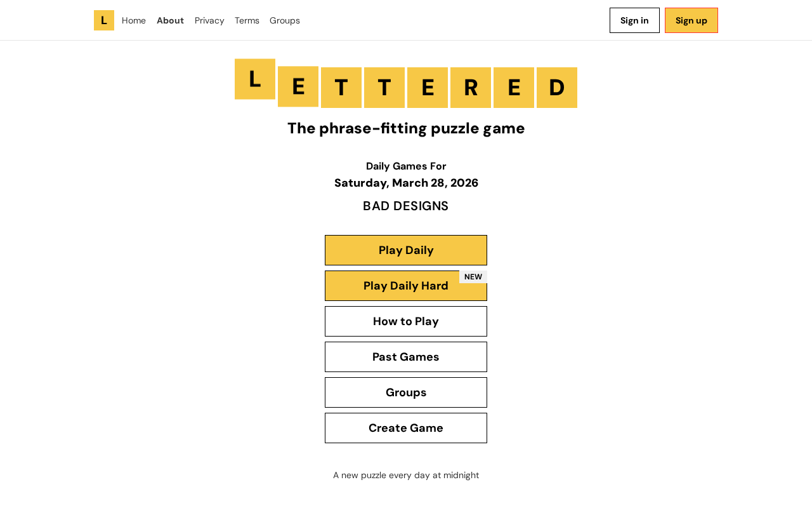This screenshot has height=508, width=812.
Task: Open the Home menu link
Action: [x=134, y=20]
